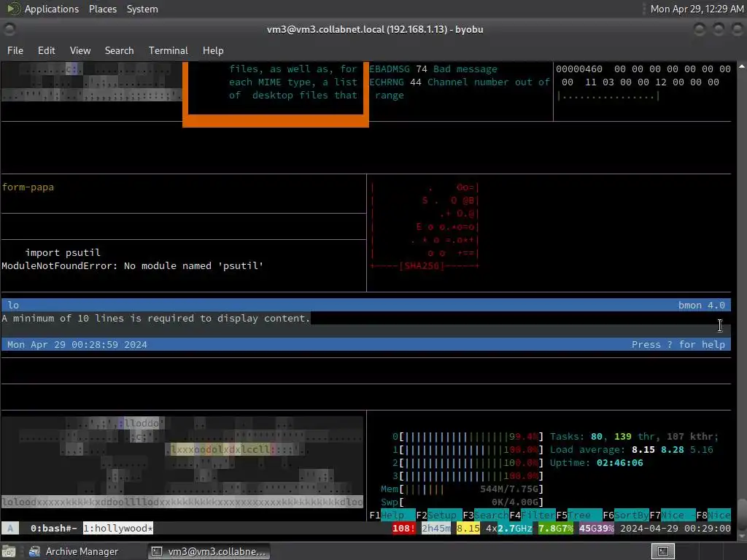
Task: Click the htop Mem usage bar
Action: pos(471,489)
